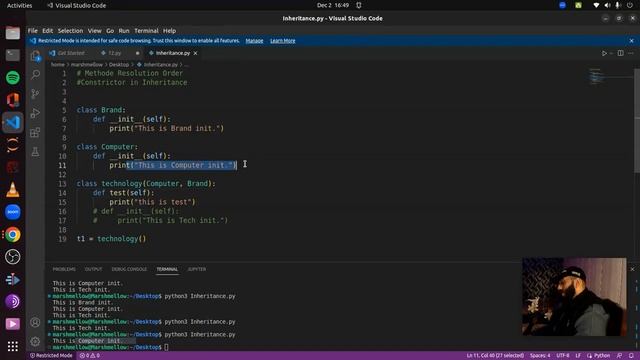Switch to the Problems panel tab
Screen dimensions: 640x360
click(64, 269)
